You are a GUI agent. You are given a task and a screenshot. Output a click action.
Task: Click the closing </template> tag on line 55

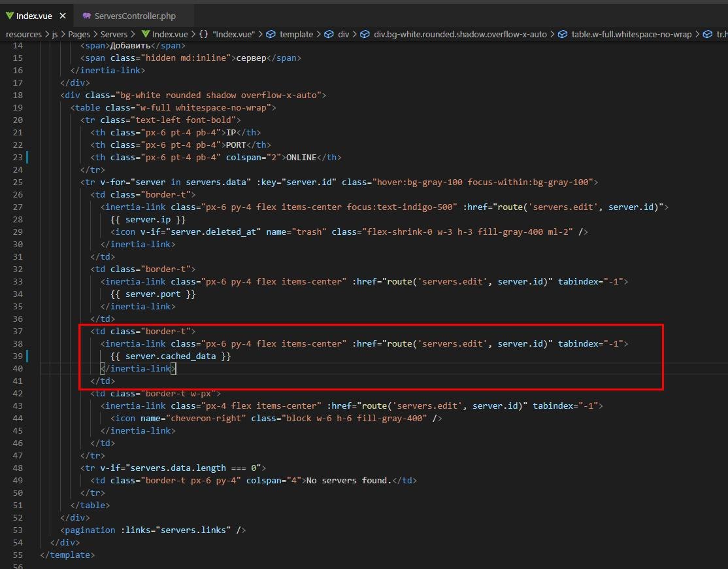pyautogui.click(x=68, y=555)
